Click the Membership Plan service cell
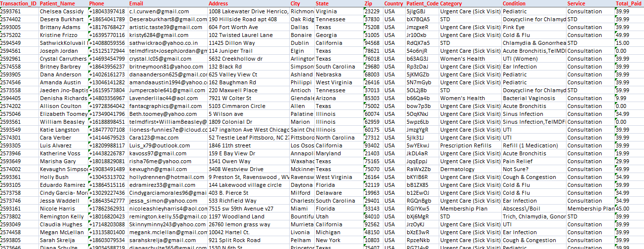644x249 pixels. click(x=590, y=209)
